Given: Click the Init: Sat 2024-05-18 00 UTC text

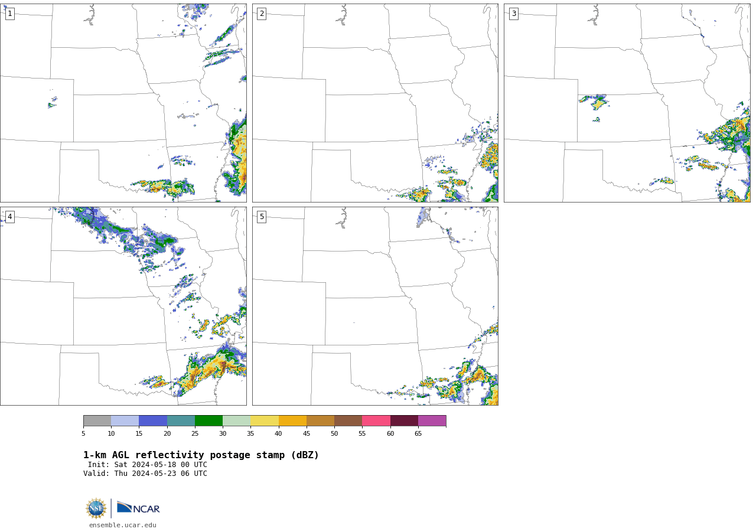Looking at the screenshot, I should click(148, 465).
